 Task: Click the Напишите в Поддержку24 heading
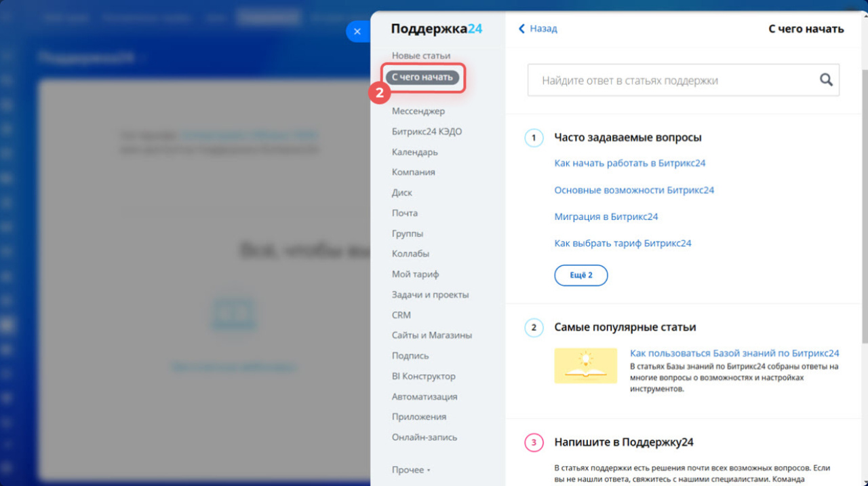[x=624, y=443]
